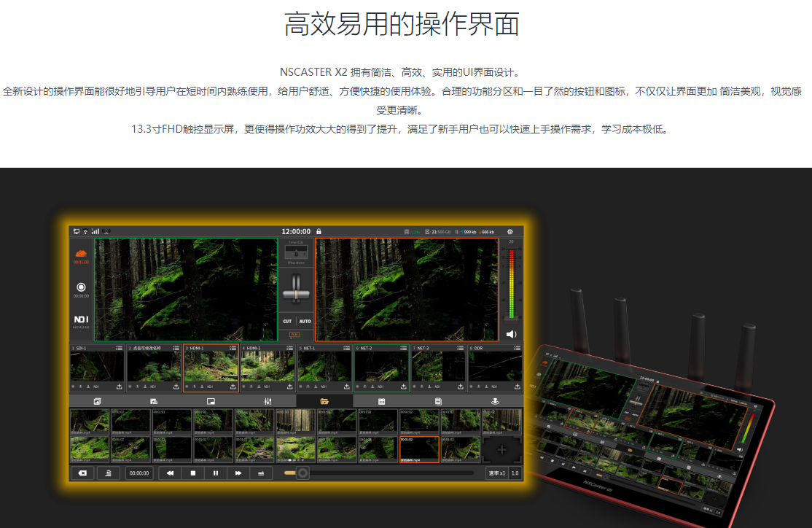Select the HDMI-1 source thumbnail

point(211,367)
